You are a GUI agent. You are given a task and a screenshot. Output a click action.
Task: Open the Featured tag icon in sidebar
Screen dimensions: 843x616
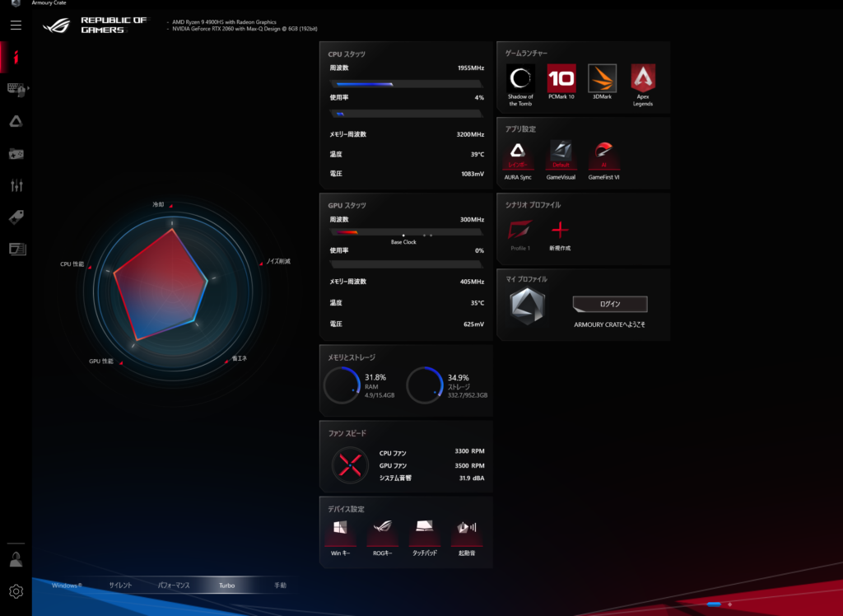(x=16, y=217)
